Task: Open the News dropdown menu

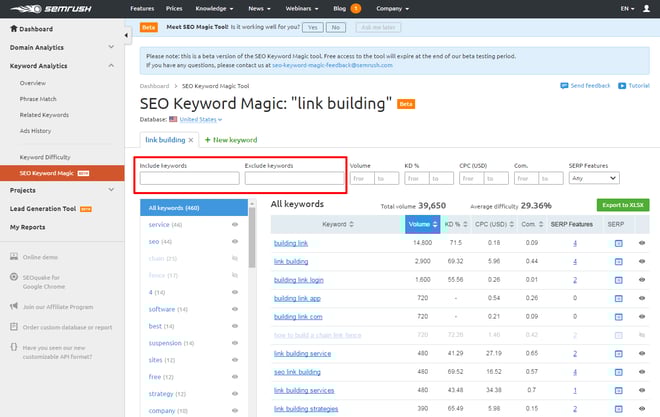Action: [x=259, y=8]
